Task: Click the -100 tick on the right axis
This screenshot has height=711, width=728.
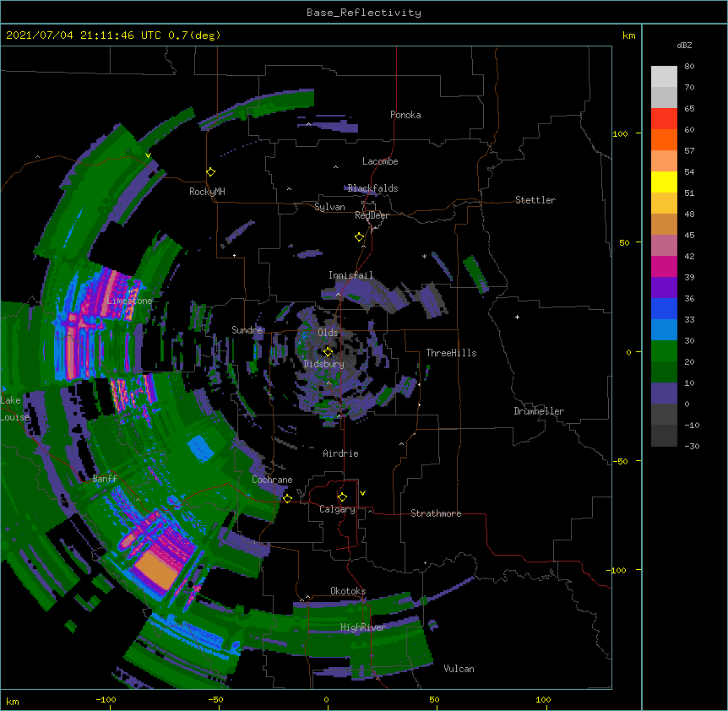Action: (x=617, y=570)
